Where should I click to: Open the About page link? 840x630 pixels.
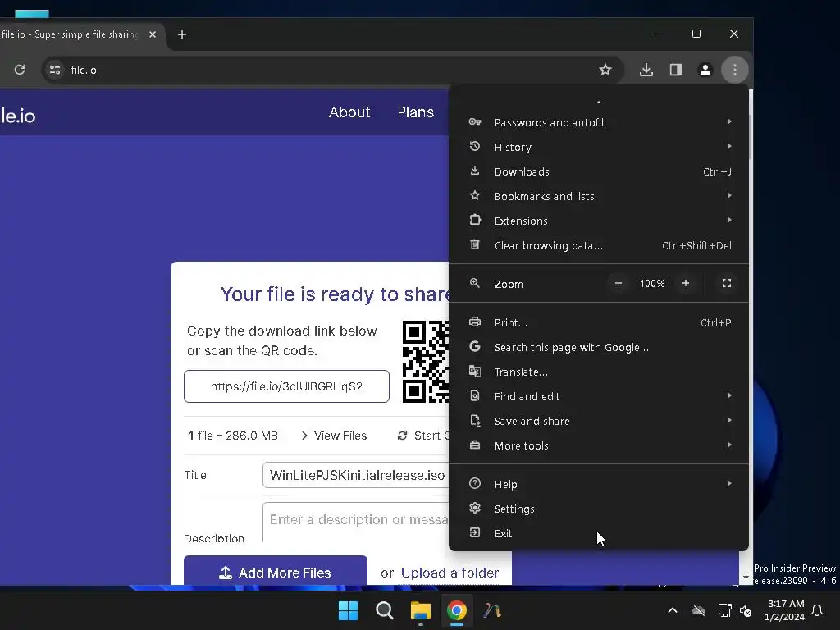coord(349,112)
